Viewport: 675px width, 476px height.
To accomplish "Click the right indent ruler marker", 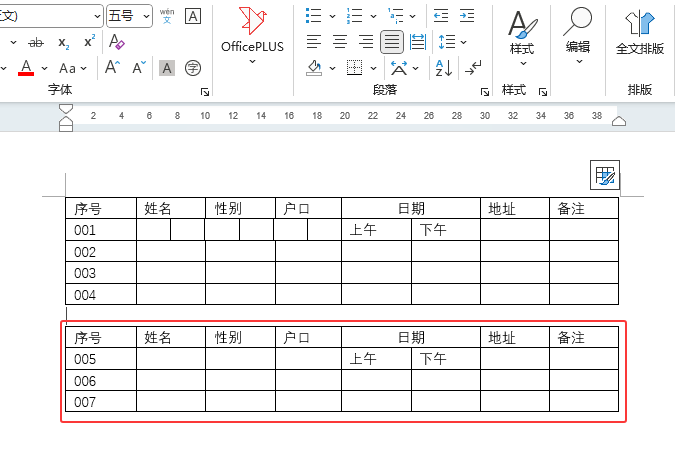I will (619, 121).
